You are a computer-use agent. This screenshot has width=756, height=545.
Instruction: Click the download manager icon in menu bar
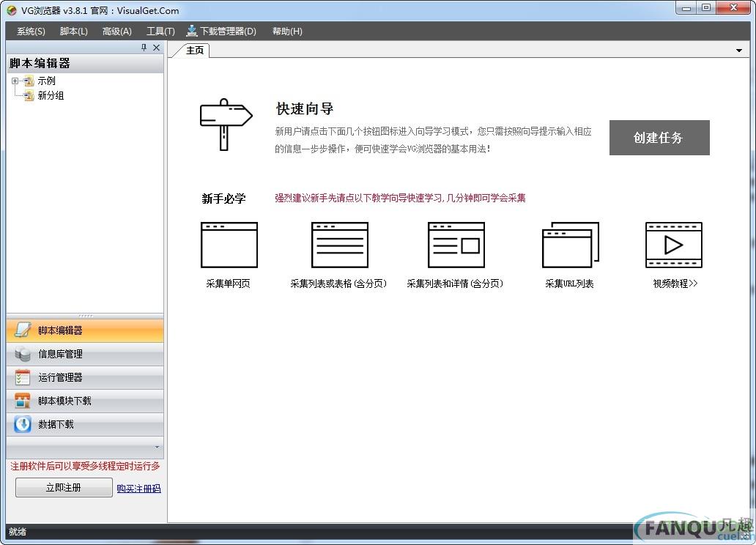tap(192, 31)
